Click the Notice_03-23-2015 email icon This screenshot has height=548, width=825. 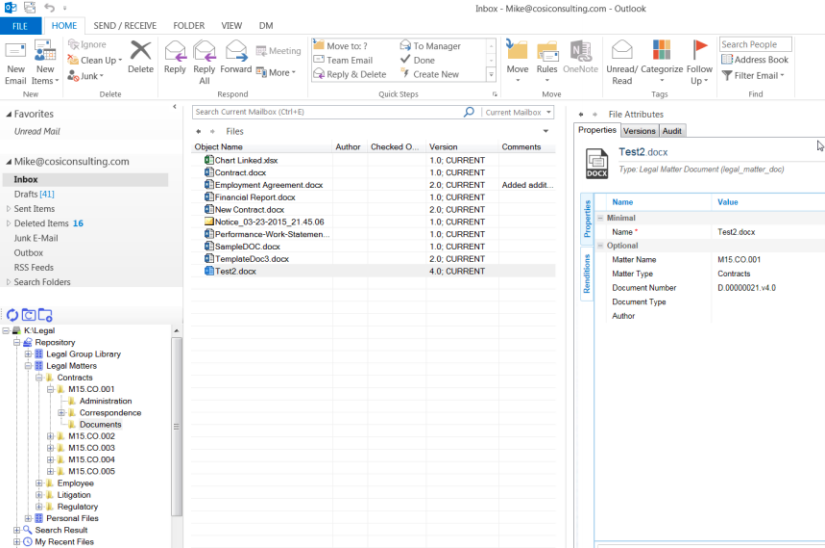(209, 221)
